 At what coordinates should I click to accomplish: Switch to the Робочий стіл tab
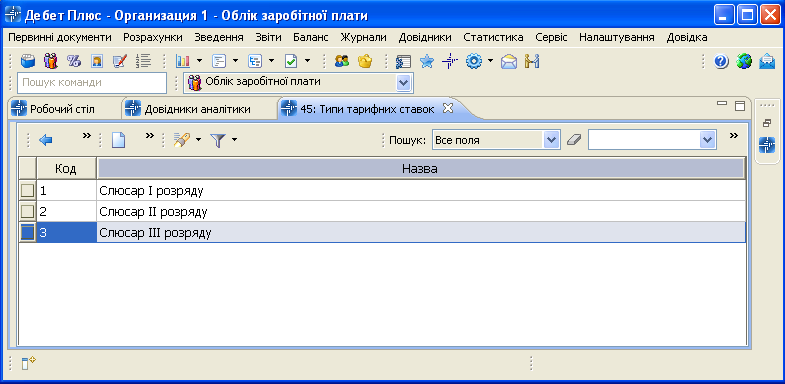click(64, 109)
